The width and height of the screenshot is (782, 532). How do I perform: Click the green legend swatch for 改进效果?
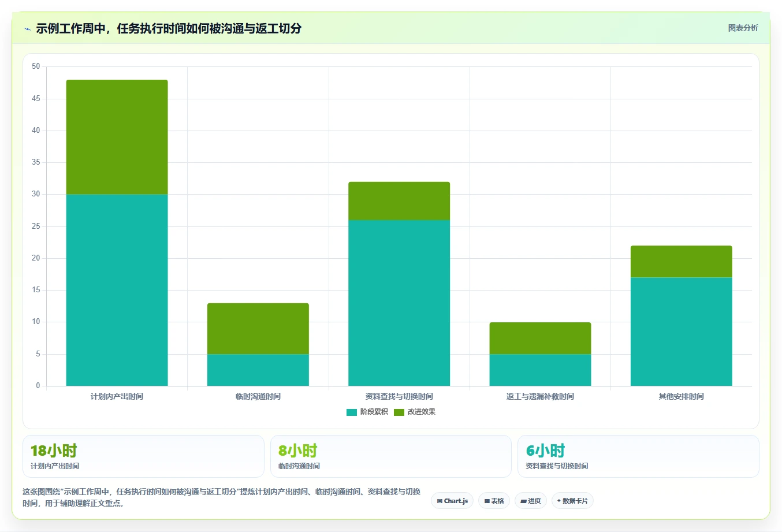click(399, 412)
